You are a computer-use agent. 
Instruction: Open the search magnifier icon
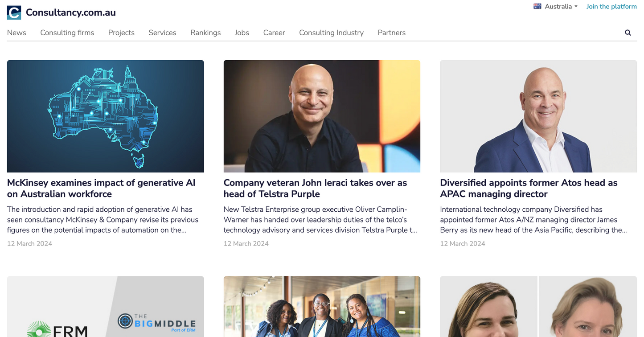coord(628,33)
